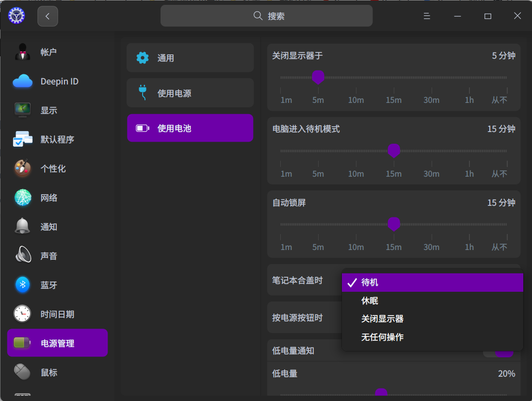Pick 无任何操作 option in dropdown
This screenshot has width=532, height=401.
[382, 337]
